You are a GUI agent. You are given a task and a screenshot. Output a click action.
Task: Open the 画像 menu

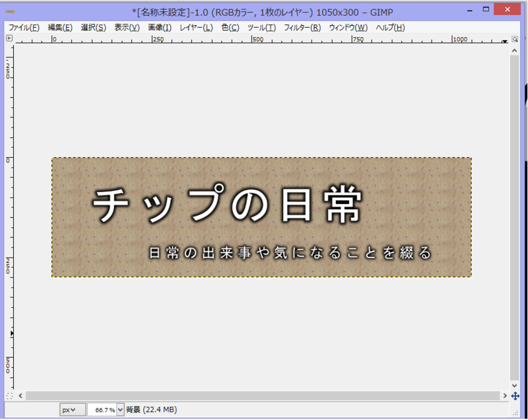pos(160,27)
